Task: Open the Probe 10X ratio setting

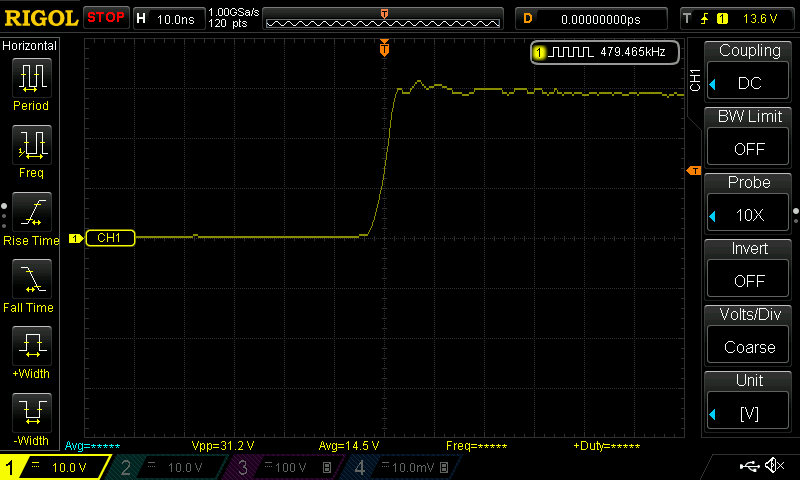Action: point(748,214)
